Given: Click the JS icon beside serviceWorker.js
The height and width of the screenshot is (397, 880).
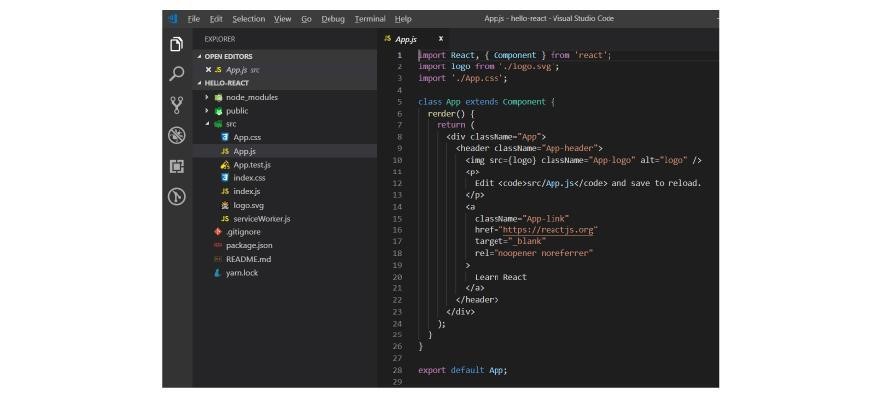Looking at the screenshot, I should point(224,218).
